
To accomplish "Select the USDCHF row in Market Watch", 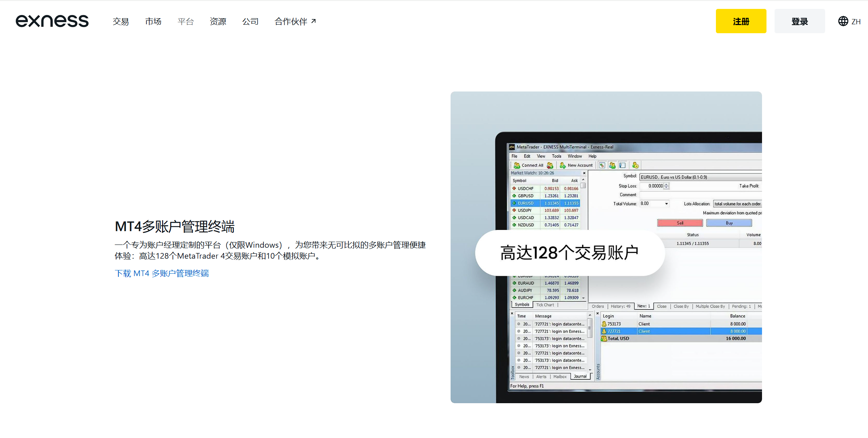I will (x=546, y=189).
